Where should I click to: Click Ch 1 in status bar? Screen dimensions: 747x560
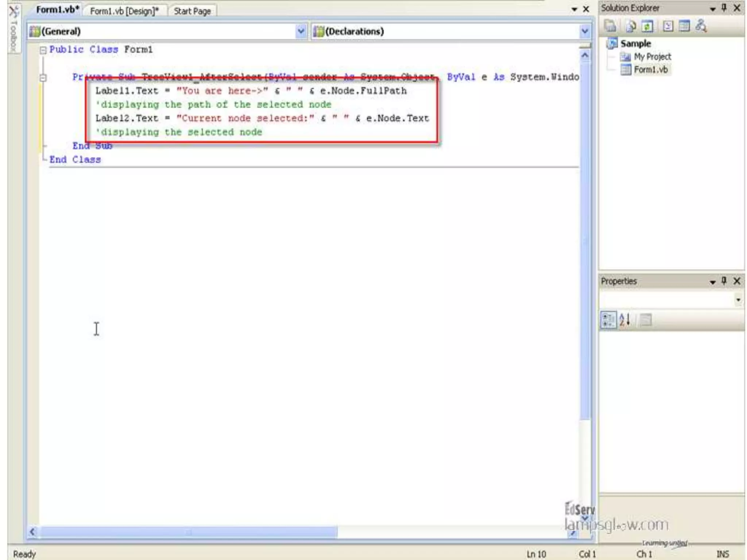644,554
